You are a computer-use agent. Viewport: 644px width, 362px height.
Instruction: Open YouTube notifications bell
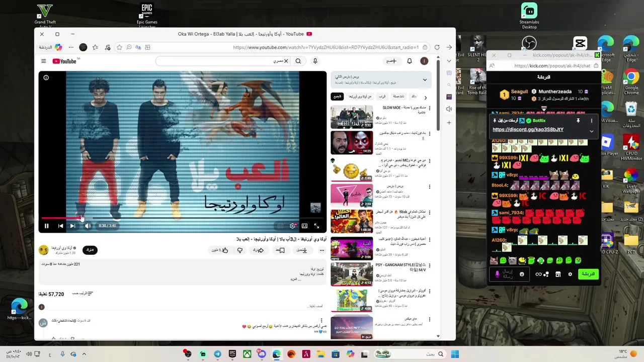pos(410,61)
